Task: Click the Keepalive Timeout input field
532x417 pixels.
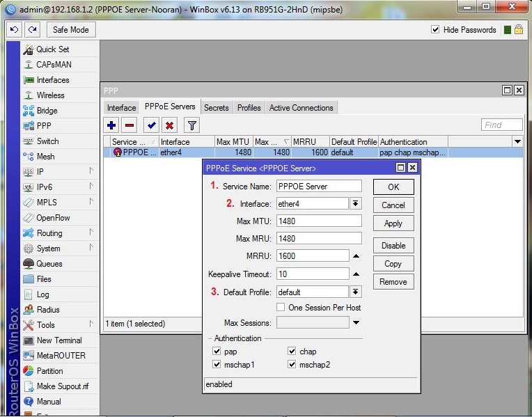Action: tap(313, 274)
